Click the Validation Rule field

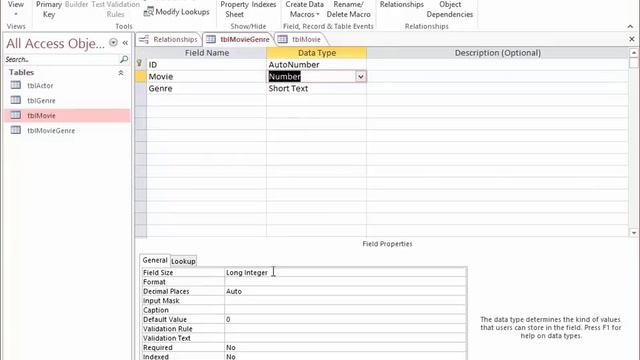point(345,329)
